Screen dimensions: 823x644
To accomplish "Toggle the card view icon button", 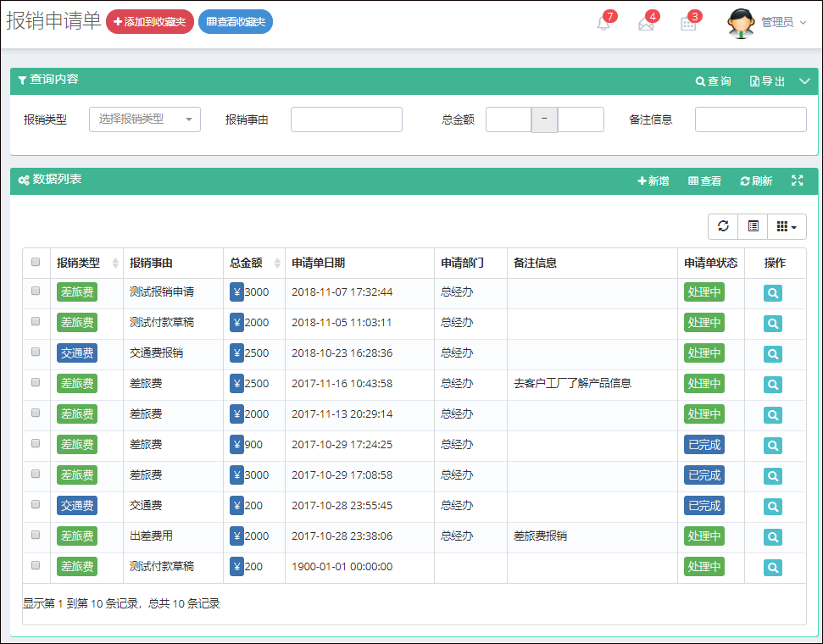I will point(753,226).
